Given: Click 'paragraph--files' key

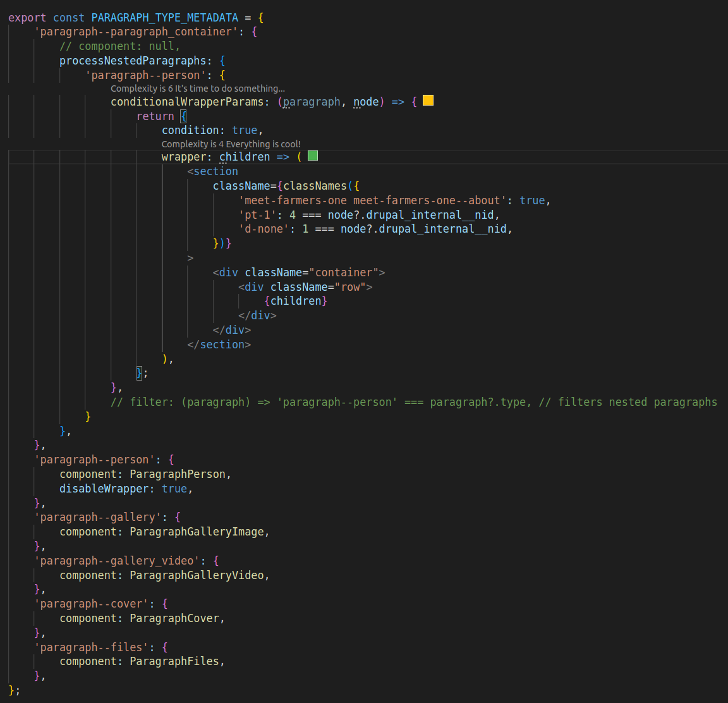Looking at the screenshot, I should tap(91, 647).
